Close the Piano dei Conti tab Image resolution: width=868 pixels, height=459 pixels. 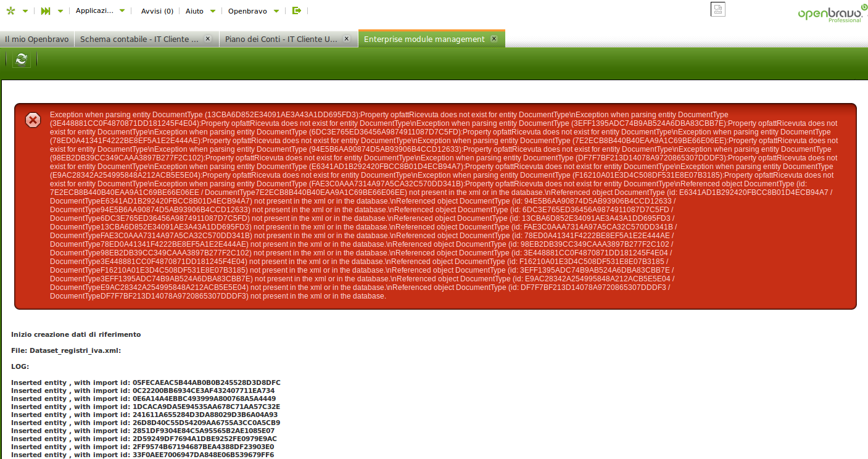tap(347, 38)
